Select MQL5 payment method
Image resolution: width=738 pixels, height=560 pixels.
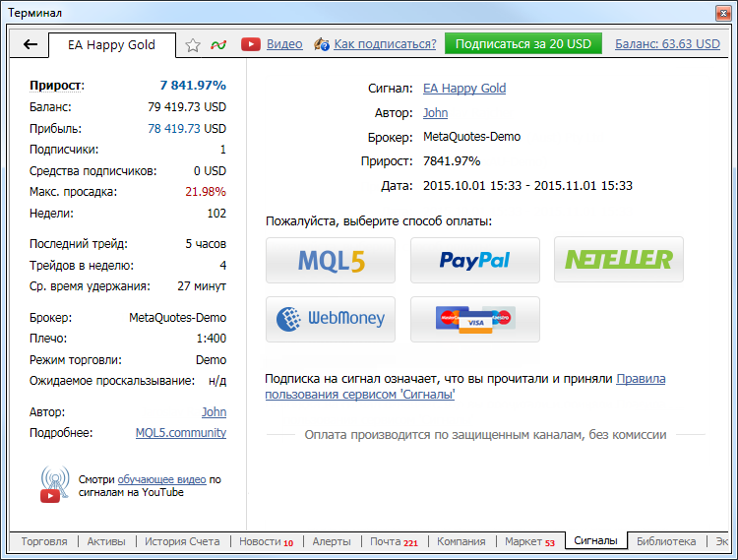coord(331,260)
